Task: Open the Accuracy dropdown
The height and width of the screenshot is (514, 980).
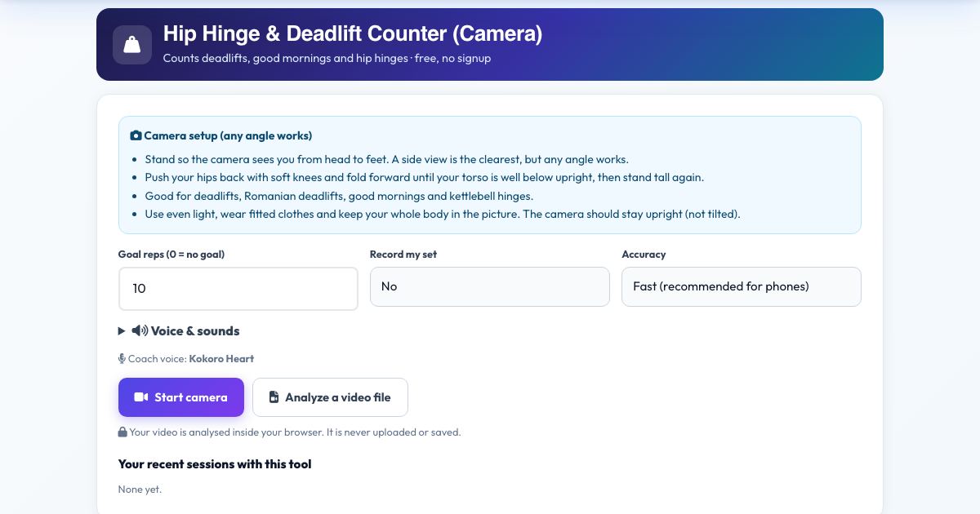Action: 742,286
